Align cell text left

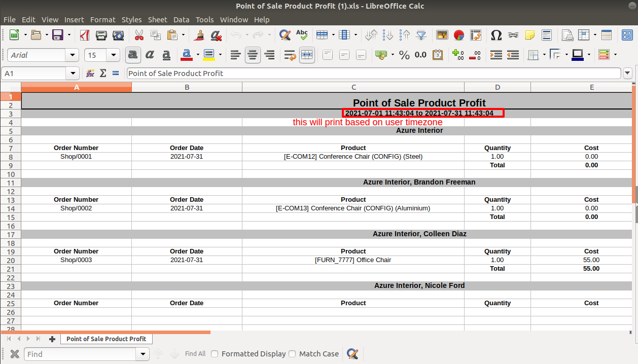[235, 55]
